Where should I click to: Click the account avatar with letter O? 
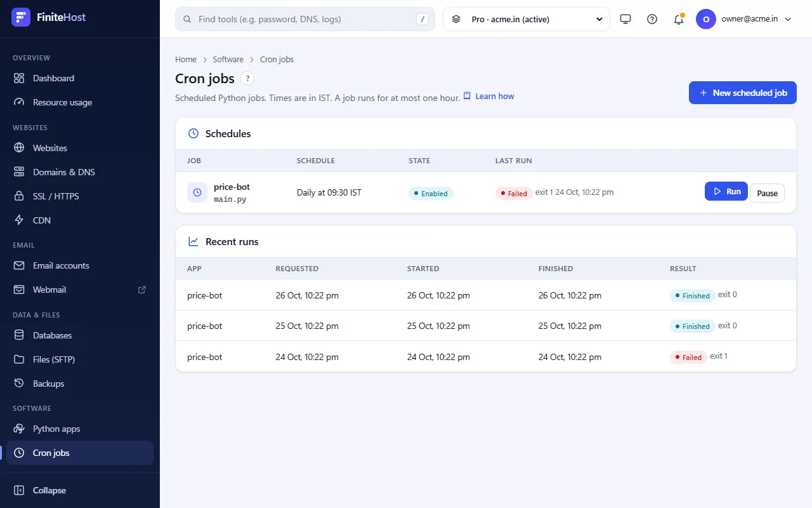coord(706,19)
